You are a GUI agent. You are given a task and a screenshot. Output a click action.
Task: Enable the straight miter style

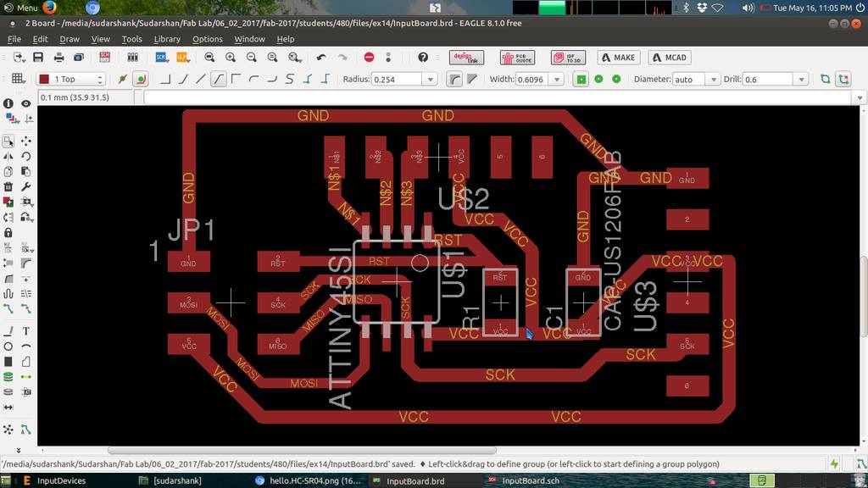pos(472,79)
